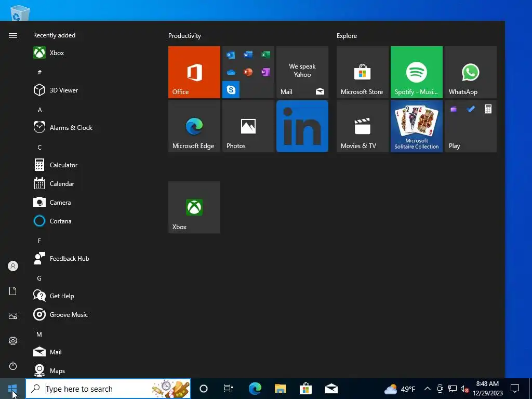
Task: Open the LinkedIn tile
Action: coord(302,126)
